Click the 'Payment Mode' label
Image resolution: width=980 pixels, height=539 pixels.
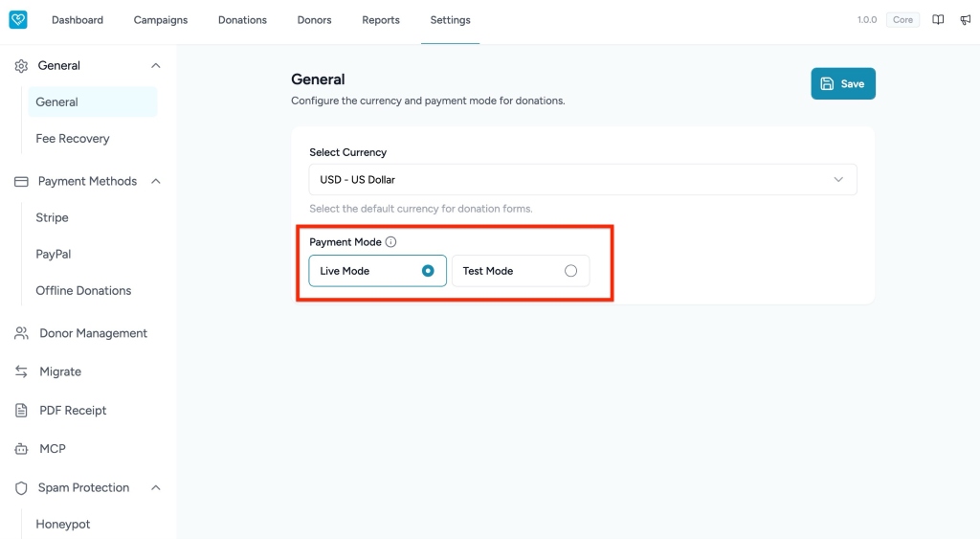(x=345, y=242)
